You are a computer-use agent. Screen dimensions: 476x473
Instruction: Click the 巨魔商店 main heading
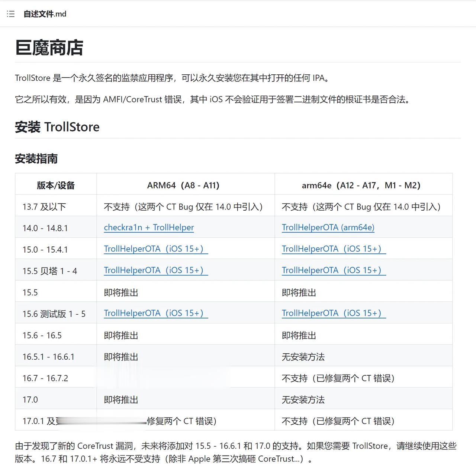point(49,48)
